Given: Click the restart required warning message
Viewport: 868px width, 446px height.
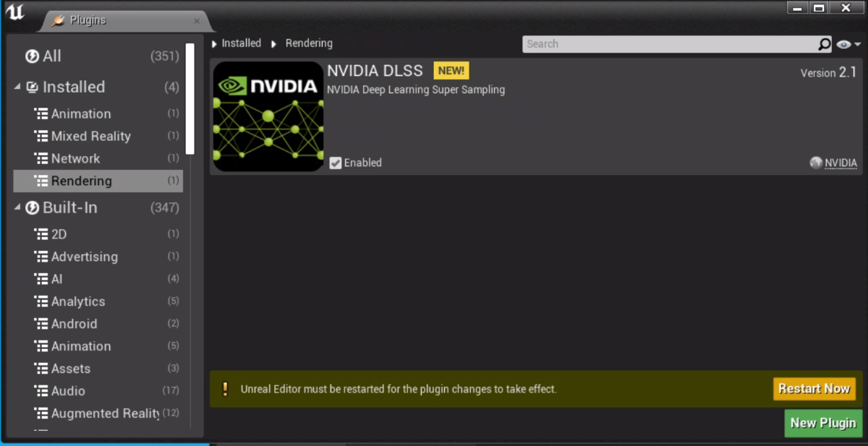Looking at the screenshot, I should [x=399, y=390].
